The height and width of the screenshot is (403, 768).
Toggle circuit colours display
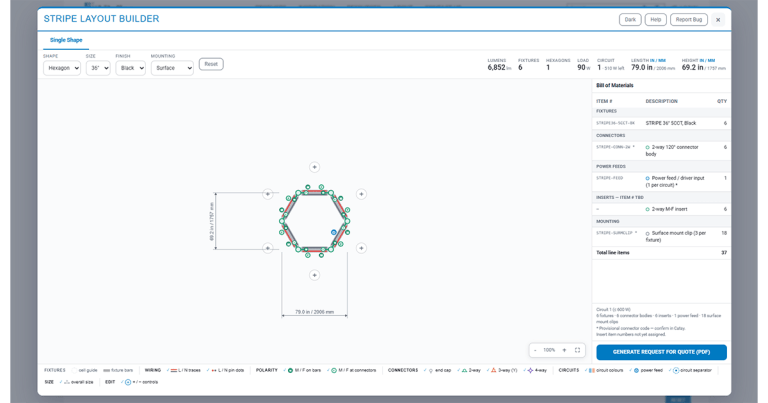tap(604, 370)
